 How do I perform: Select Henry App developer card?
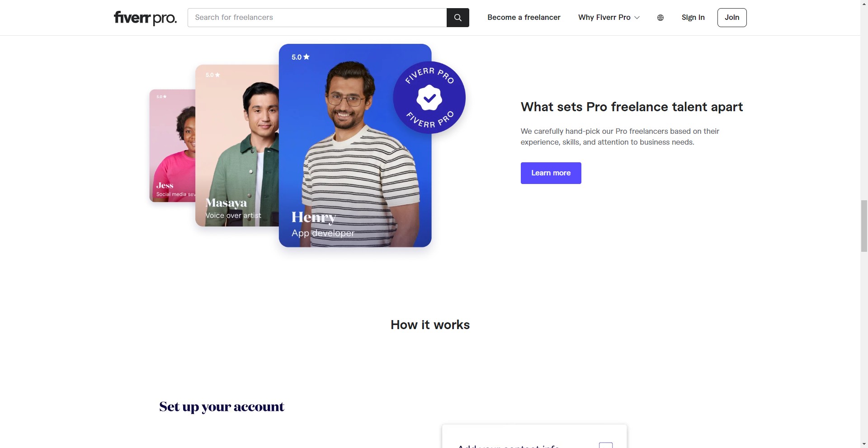[355, 146]
